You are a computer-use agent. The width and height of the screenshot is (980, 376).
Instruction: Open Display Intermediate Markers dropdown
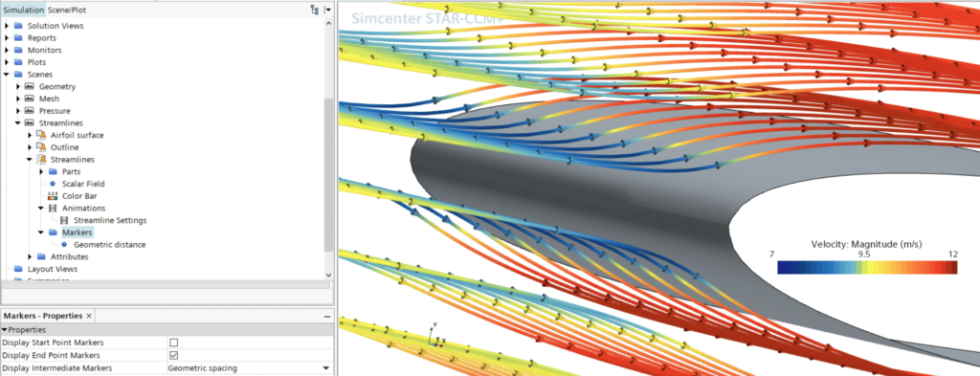(x=325, y=368)
